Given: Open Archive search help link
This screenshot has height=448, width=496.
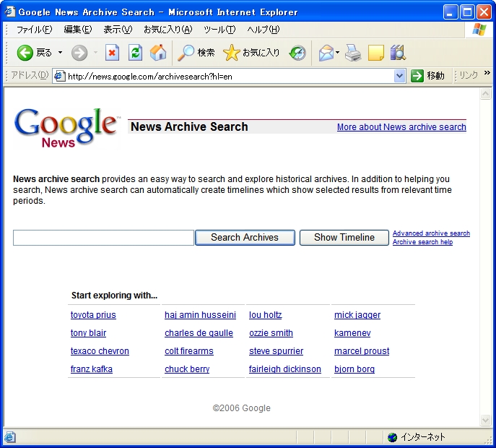Looking at the screenshot, I should coord(422,242).
